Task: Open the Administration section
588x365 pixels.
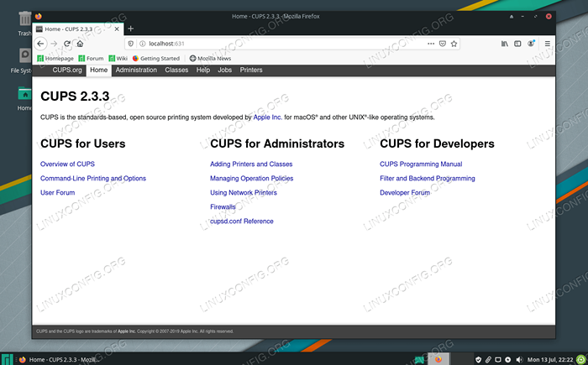Action: tap(136, 70)
